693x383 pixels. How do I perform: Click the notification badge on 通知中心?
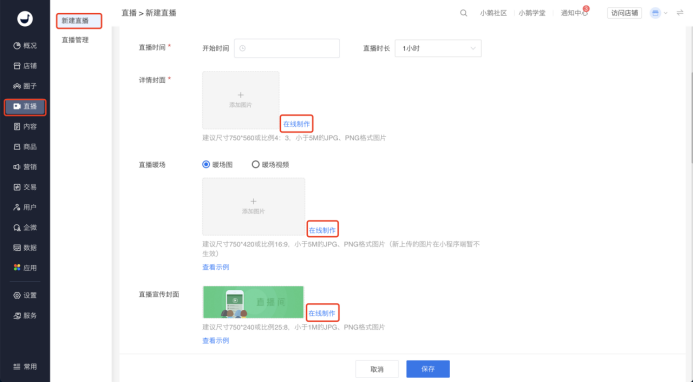[x=586, y=8]
